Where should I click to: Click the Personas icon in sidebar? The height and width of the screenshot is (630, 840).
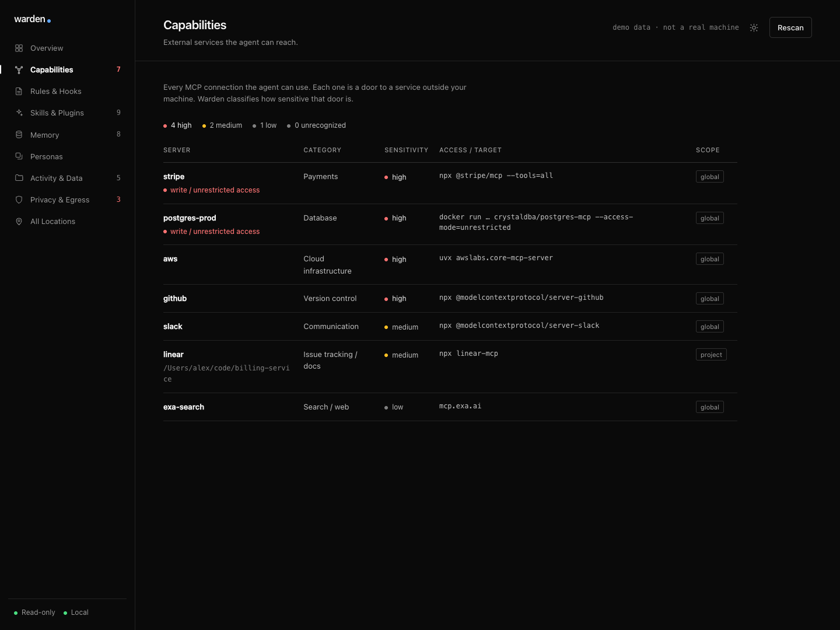(19, 156)
